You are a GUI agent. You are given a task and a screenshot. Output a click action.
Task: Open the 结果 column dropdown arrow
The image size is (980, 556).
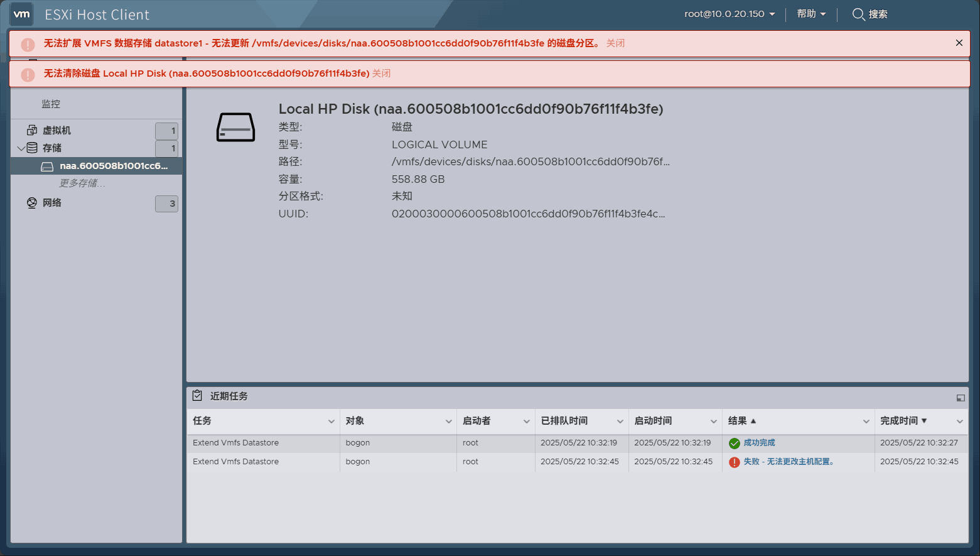866,422
